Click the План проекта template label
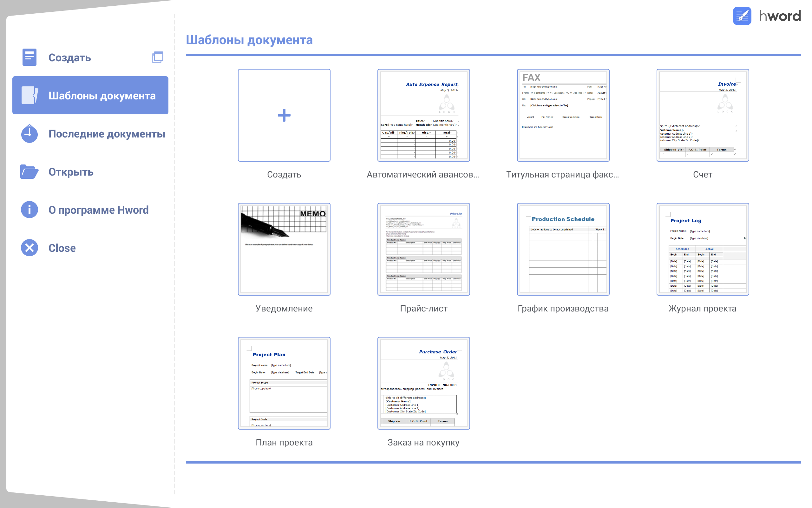812x508 pixels. (x=284, y=443)
